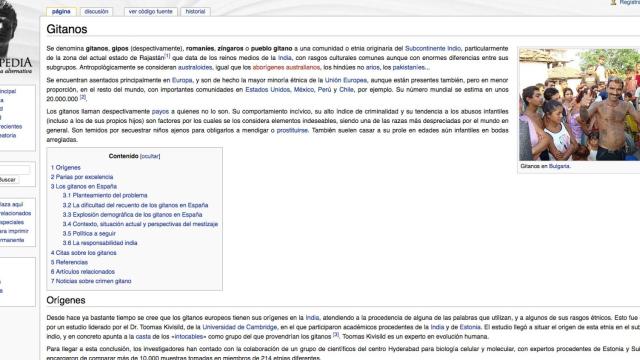Image resolution: width=640 pixels, height=360 pixels.
Task: Open the sidebar link ending in 'rmanente'
Action: 12,240
